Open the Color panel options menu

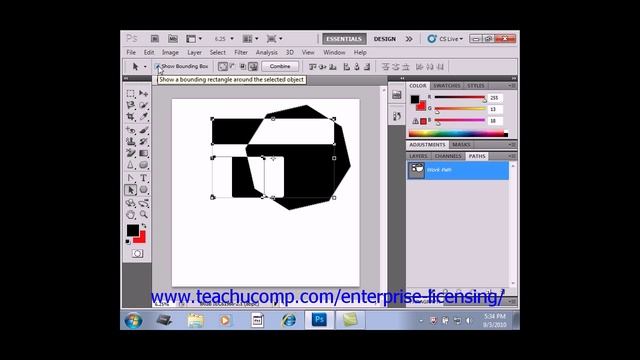(x=512, y=86)
